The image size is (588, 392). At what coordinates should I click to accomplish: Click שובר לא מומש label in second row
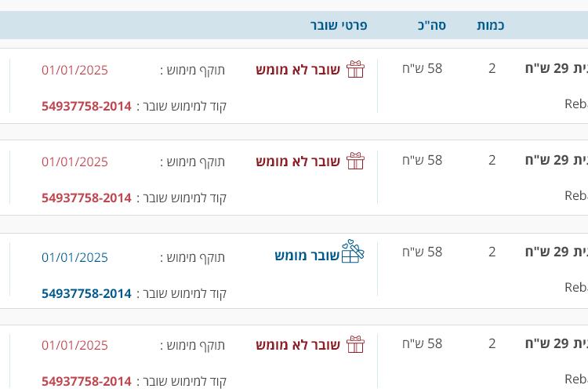tap(298, 162)
